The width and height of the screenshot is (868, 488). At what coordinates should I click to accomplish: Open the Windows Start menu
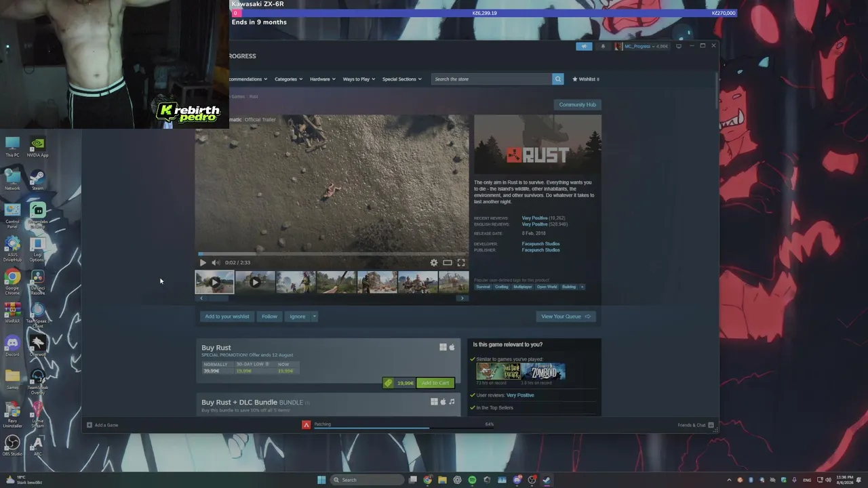321,480
